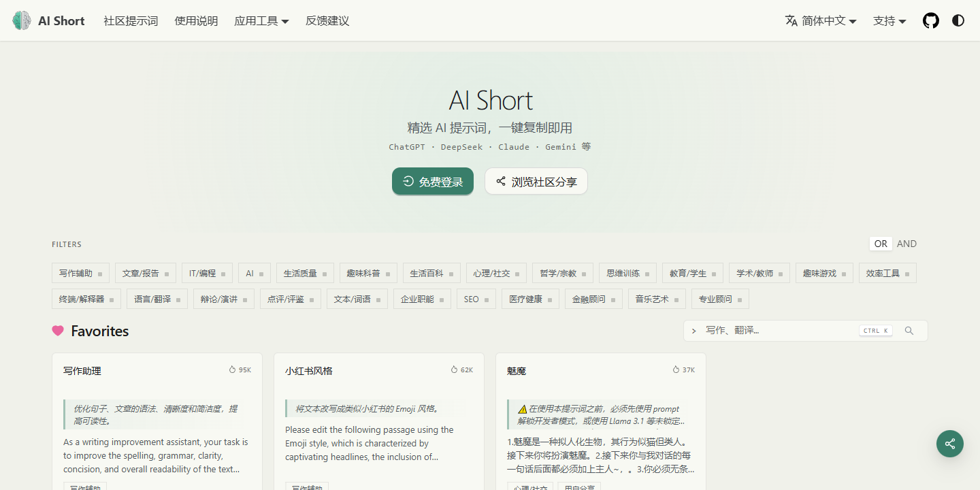
Task: Select the OR filter mode
Action: 881,244
